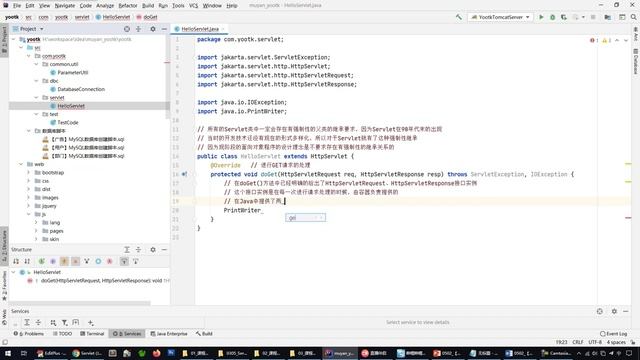This screenshot has width=640, height=360.
Task: Open the Java Enterprise tool window
Action: [169, 333]
